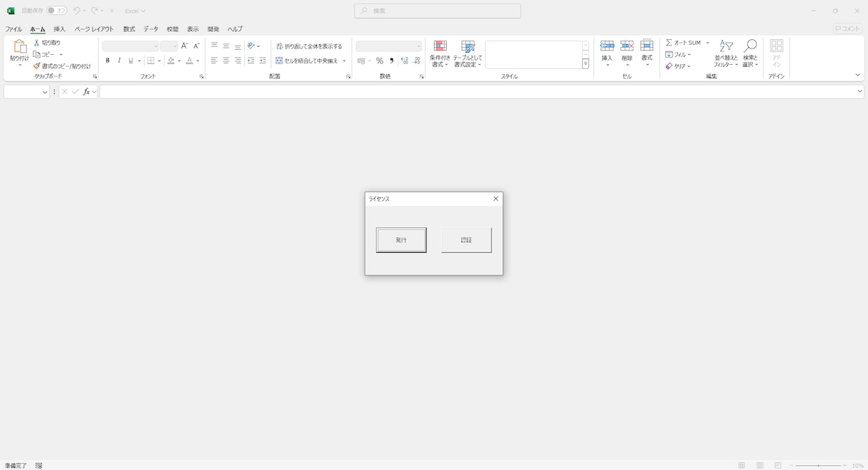Screen dimensions: 868x470
Task: Click the 挿入 cells icon in the セル group
Action: pyautogui.click(x=607, y=46)
